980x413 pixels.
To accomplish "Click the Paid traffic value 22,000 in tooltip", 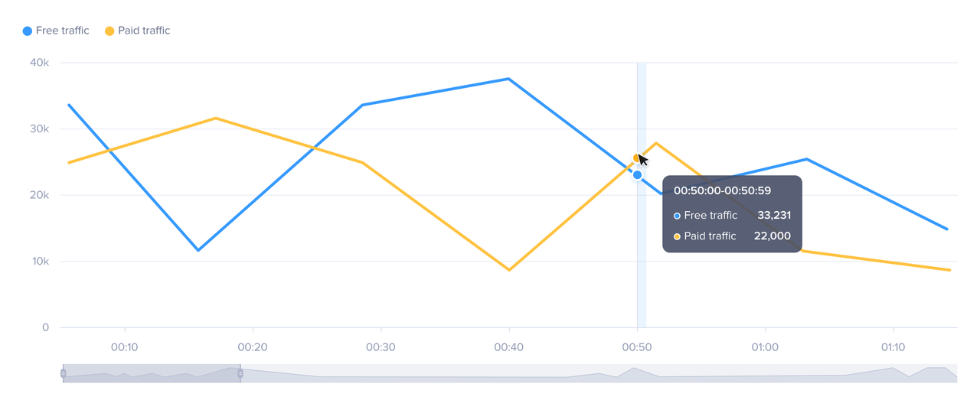I will 772,236.
